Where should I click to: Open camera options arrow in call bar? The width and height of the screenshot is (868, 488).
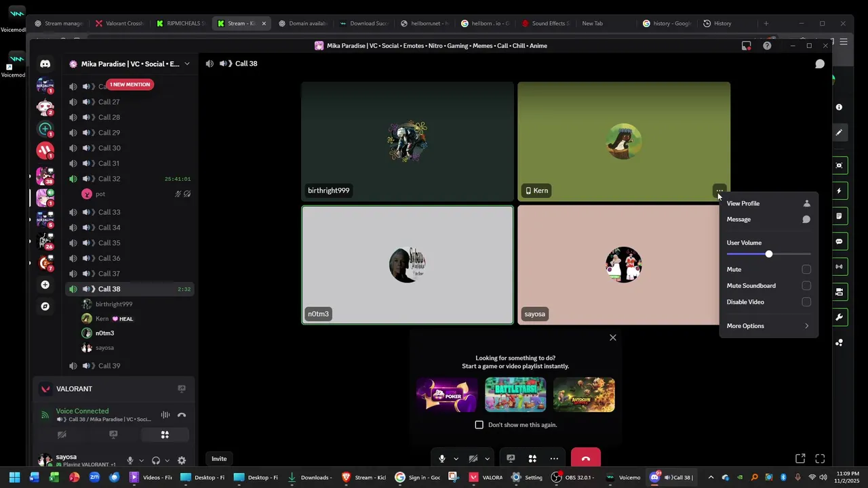487,459
